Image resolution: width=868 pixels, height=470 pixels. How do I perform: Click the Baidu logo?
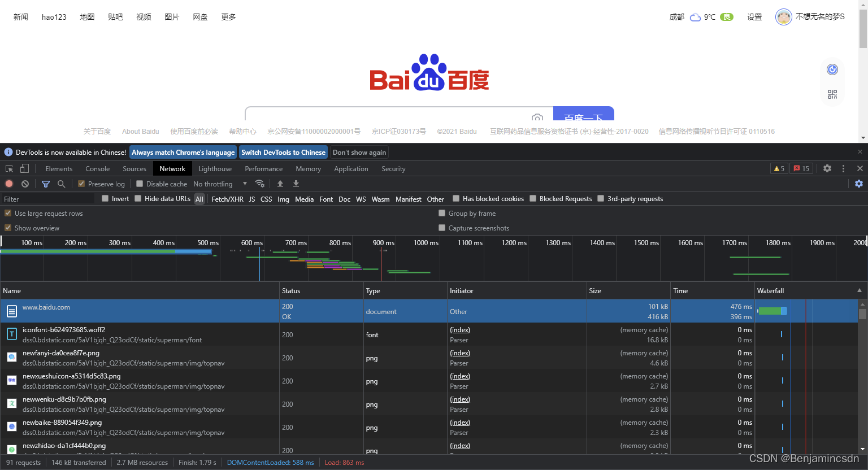[x=429, y=72]
